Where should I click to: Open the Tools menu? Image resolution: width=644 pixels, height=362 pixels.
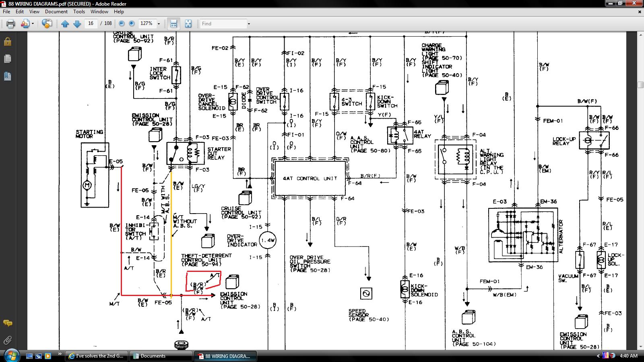pos(79,12)
